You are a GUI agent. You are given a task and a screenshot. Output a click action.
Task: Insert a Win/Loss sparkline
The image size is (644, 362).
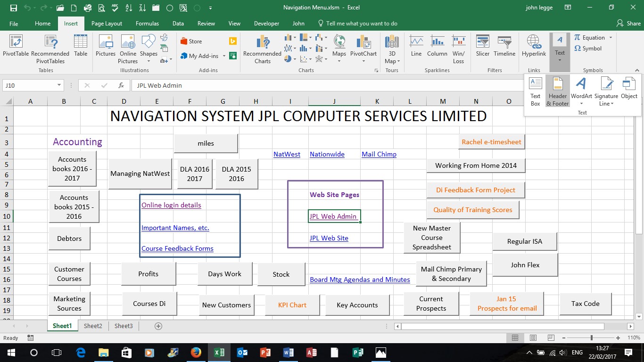pyautogui.click(x=458, y=49)
